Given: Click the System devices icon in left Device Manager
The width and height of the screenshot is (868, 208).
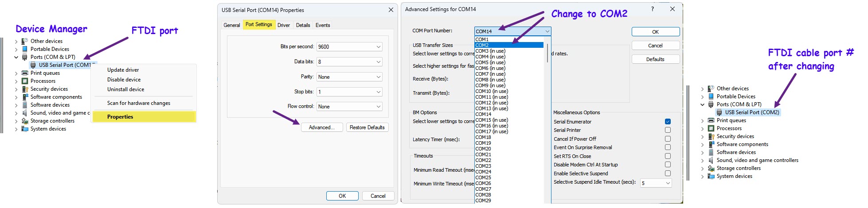Looking at the screenshot, I should pyautogui.click(x=25, y=129).
